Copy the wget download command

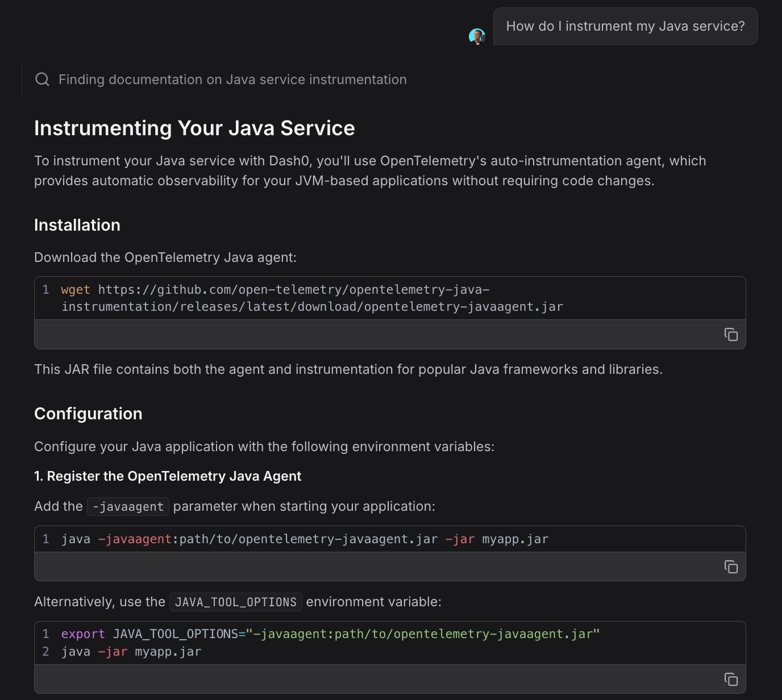[x=731, y=335]
